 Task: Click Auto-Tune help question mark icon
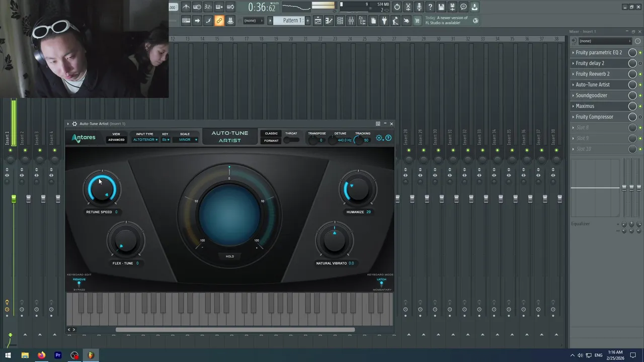click(388, 138)
